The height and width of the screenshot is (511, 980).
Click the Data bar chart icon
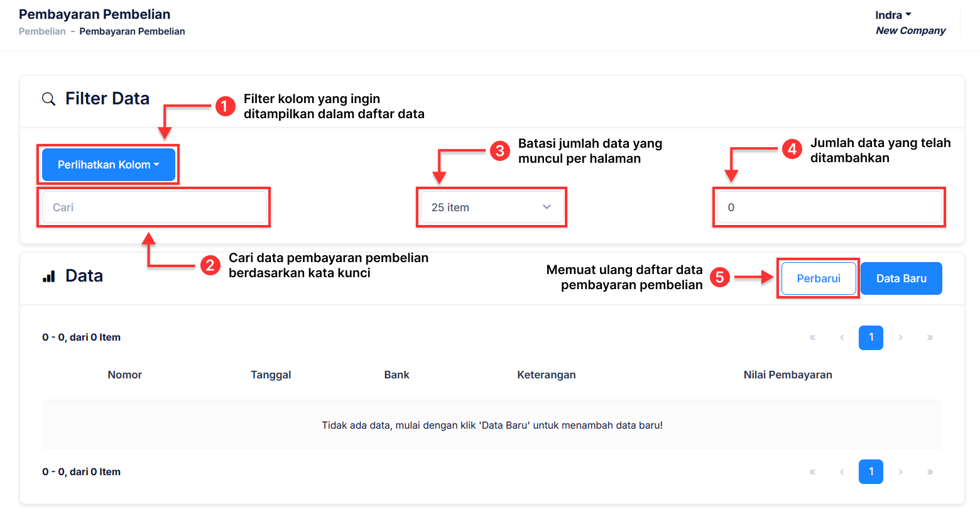tap(49, 277)
